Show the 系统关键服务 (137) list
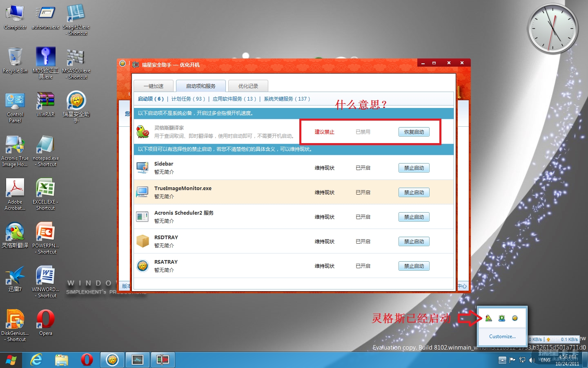The height and width of the screenshot is (368, 588). pyautogui.click(x=287, y=99)
